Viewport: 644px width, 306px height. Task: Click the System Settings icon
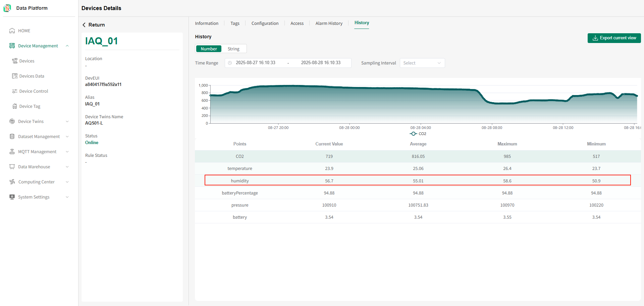tap(12, 197)
